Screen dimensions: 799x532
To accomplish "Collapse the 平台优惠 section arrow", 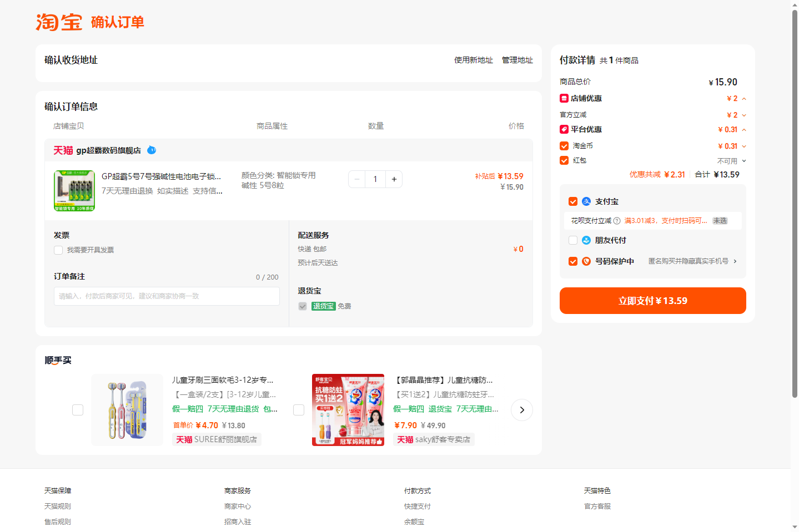I will (x=744, y=130).
